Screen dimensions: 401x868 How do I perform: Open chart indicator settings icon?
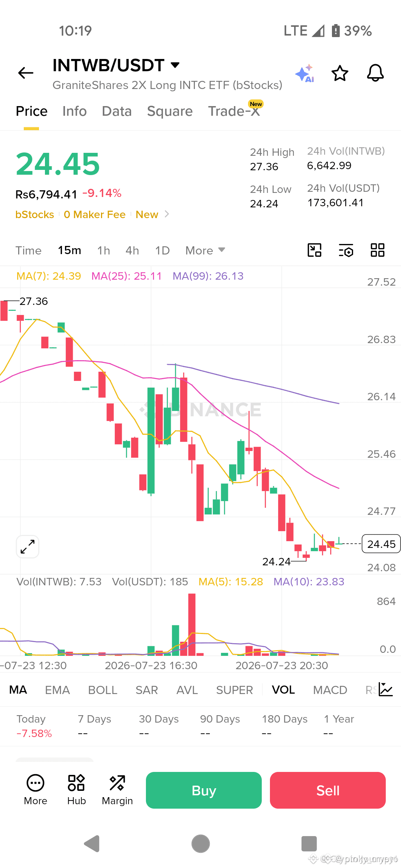click(346, 250)
